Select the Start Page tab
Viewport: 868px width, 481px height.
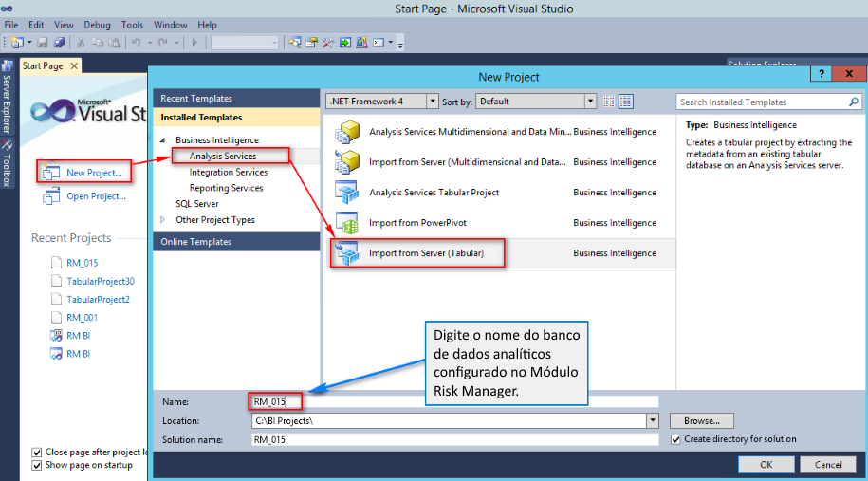point(43,65)
